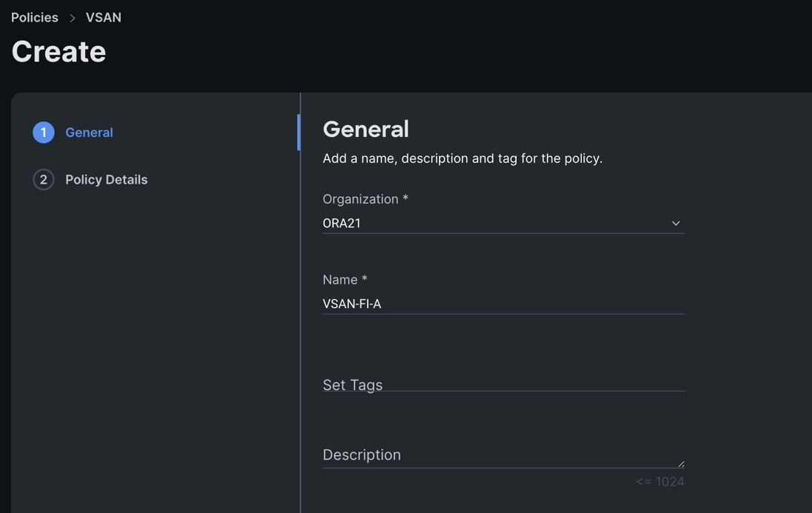Click the 1024 character limit hint
The width and height of the screenshot is (812, 513).
tap(660, 482)
